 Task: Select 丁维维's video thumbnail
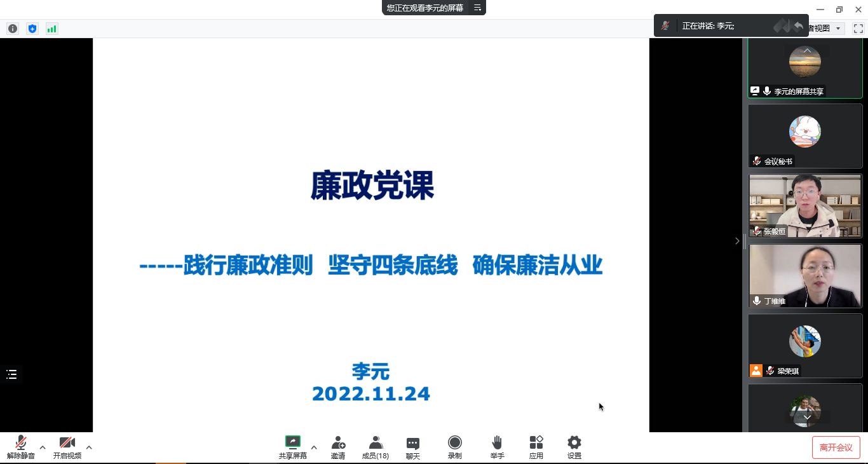(805, 273)
